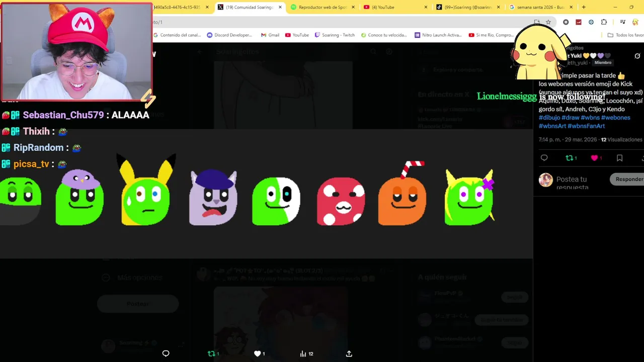This screenshot has height=362, width=644.
Task: Open the view analytics icon showing 12
Action: [306, 353]
